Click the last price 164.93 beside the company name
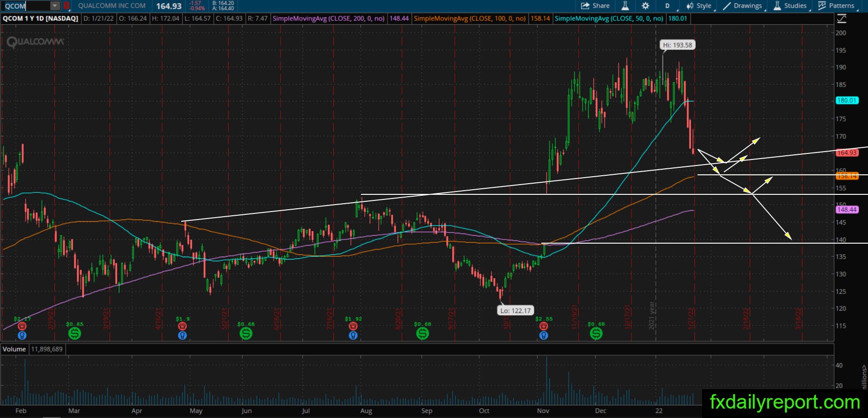The width and height of the screenshot is (868, 418). pos(169,6)
